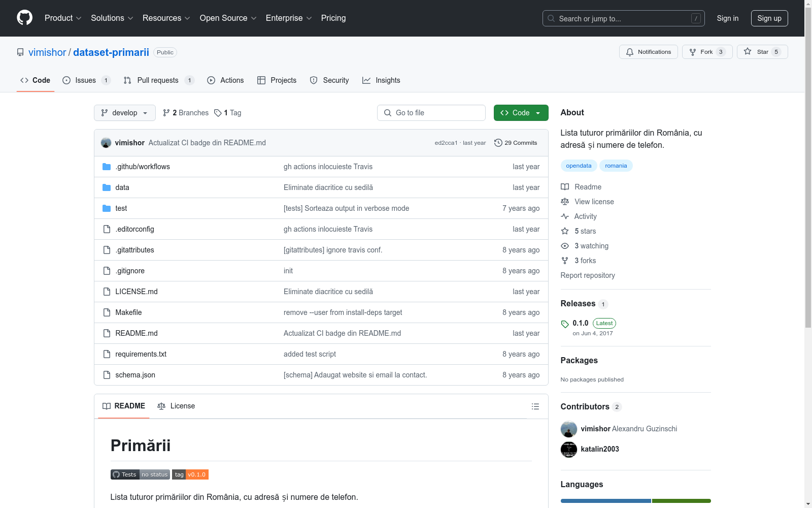The height and width of the screenshot is (508, 812).
Task: Click the eye icon beside 3 watching
Action: [x=565, y=246]
